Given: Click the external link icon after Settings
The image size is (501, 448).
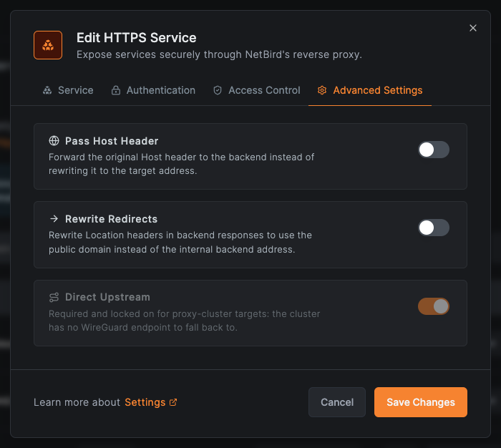Looking at the screenshot, I should [x=173, y=402].
